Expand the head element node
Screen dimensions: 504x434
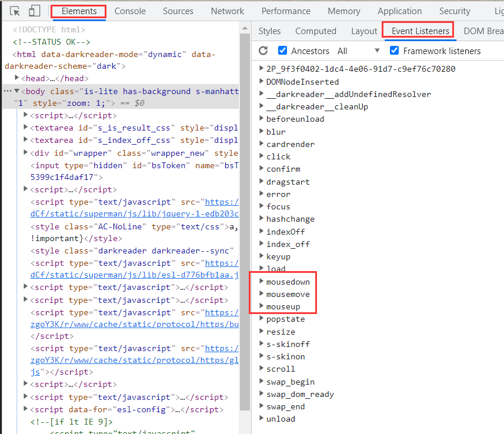click(17, 78)
